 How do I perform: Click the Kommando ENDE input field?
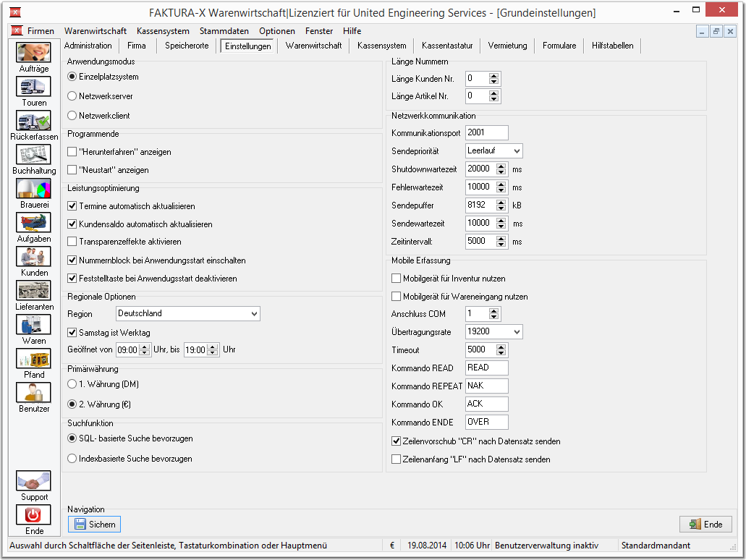(x=487, y=422)
